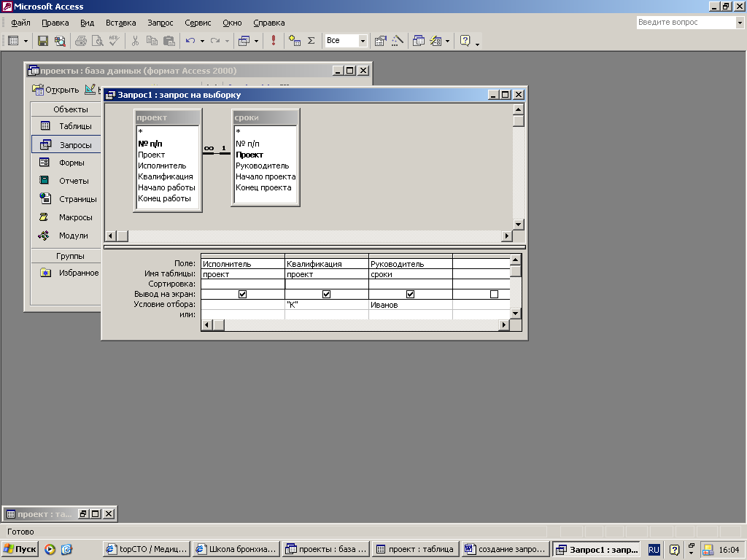Screen dimensions: 747x560
Task: Click the New Object toolbar icon
Action: point(436,41)
